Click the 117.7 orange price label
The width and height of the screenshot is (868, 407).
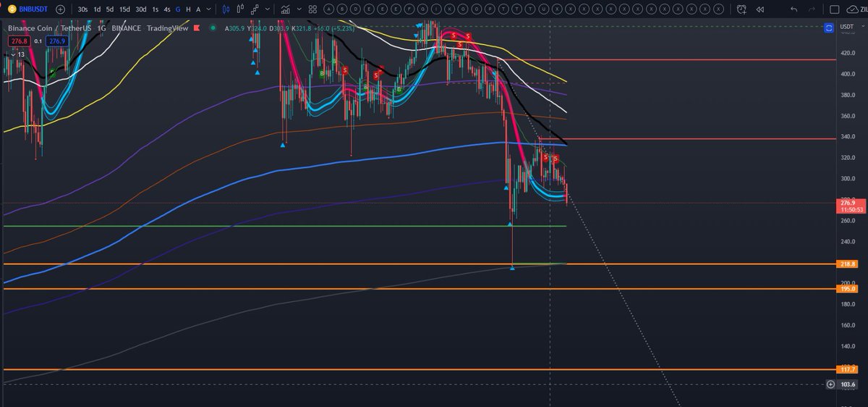pos(848,369)
